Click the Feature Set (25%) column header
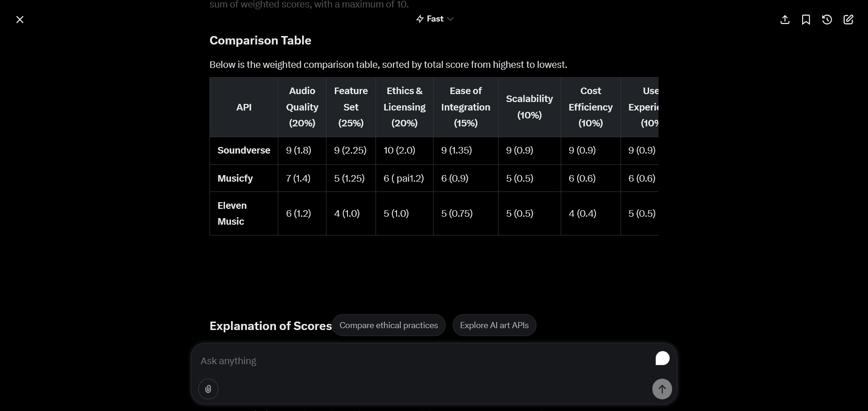Screen dimensions: 868x411 pos(351,107)
